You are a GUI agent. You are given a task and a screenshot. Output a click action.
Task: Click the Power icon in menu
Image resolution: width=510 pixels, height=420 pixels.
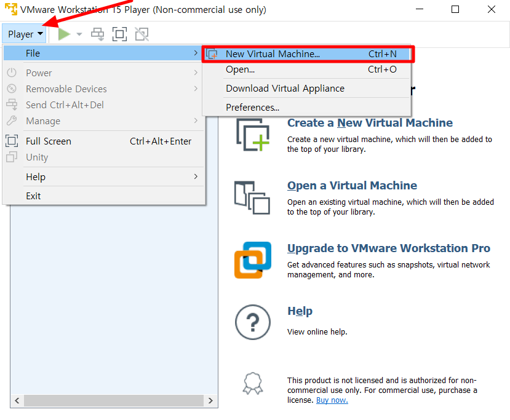tap(12, 73)
